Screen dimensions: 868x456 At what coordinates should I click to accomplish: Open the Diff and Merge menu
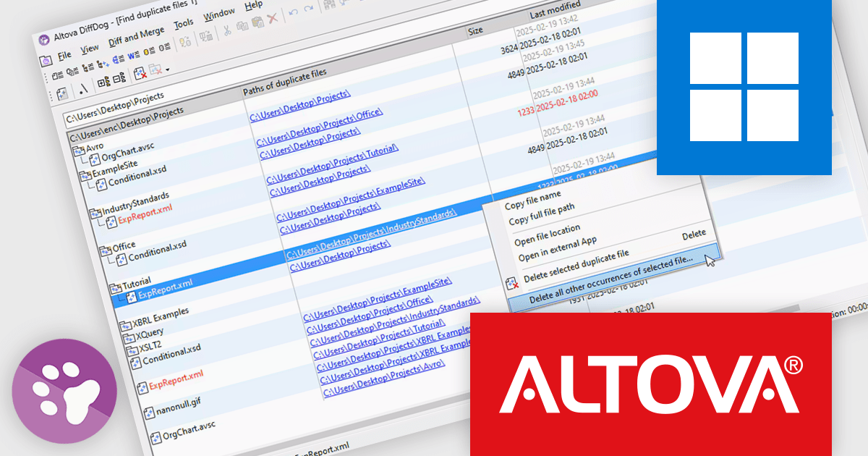point(136,36)
